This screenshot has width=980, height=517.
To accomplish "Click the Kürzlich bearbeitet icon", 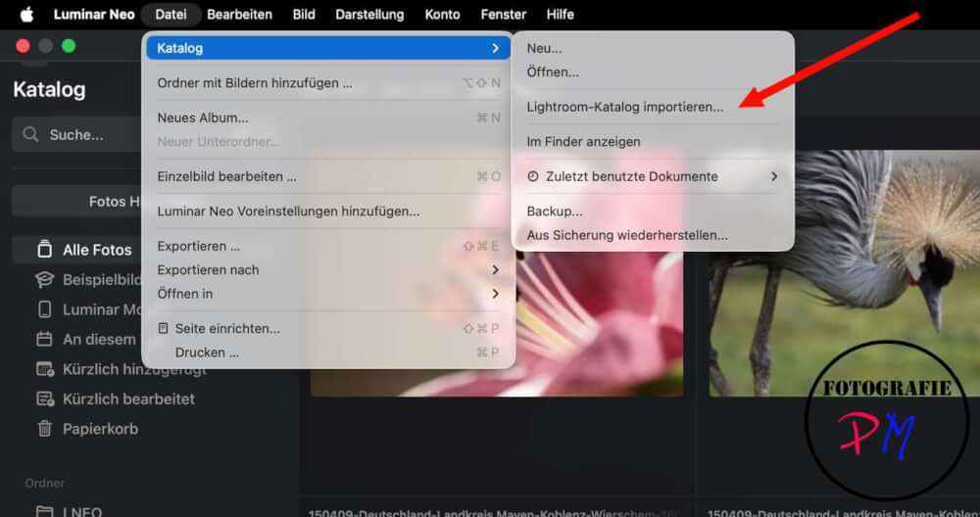I will point(45,399).
